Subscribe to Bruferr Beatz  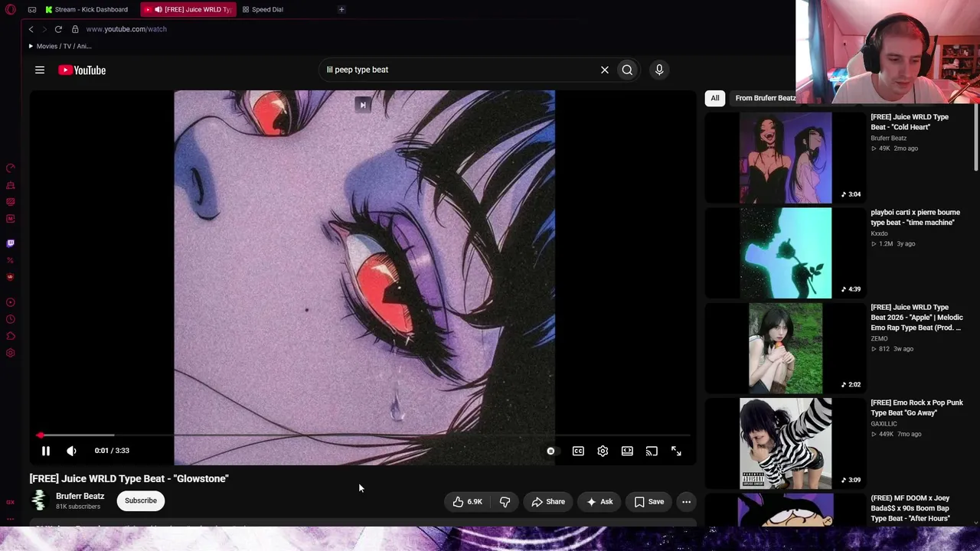click(141, 500)
